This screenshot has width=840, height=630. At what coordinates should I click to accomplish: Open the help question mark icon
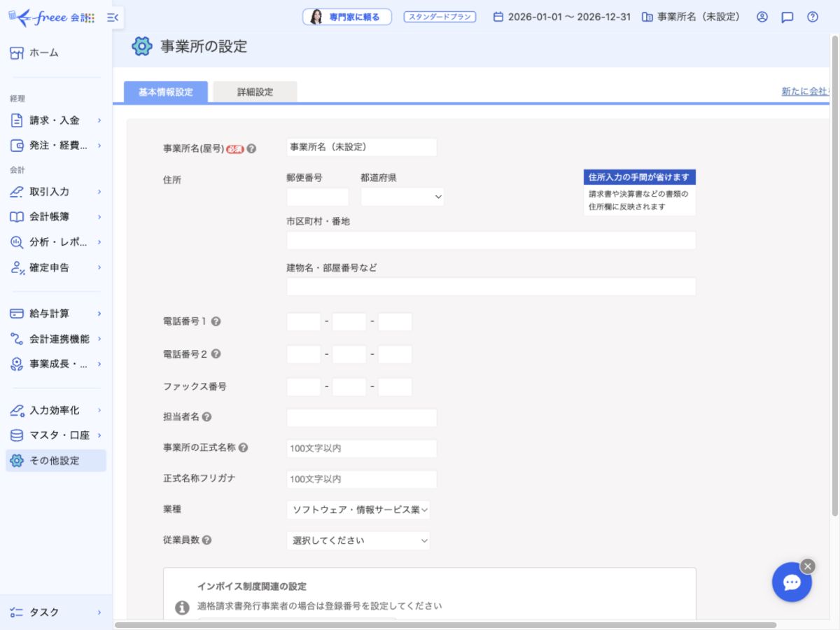(813, 17)
